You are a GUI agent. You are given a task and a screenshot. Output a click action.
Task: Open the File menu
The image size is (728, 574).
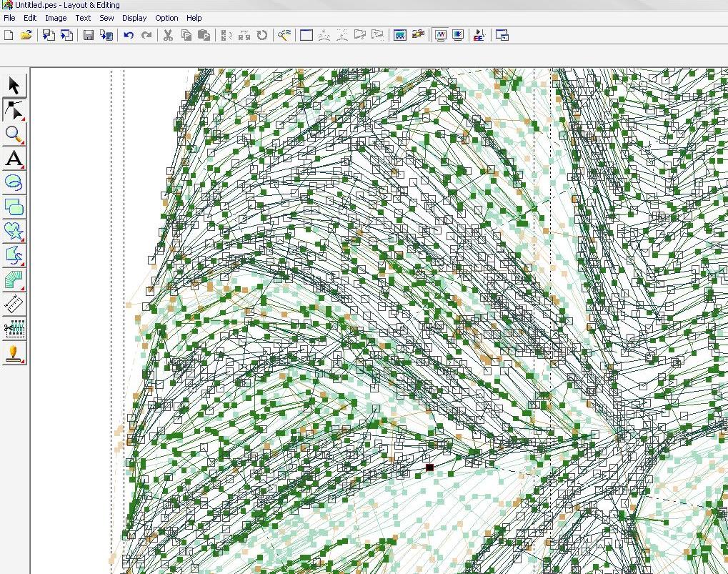(9, 18)
